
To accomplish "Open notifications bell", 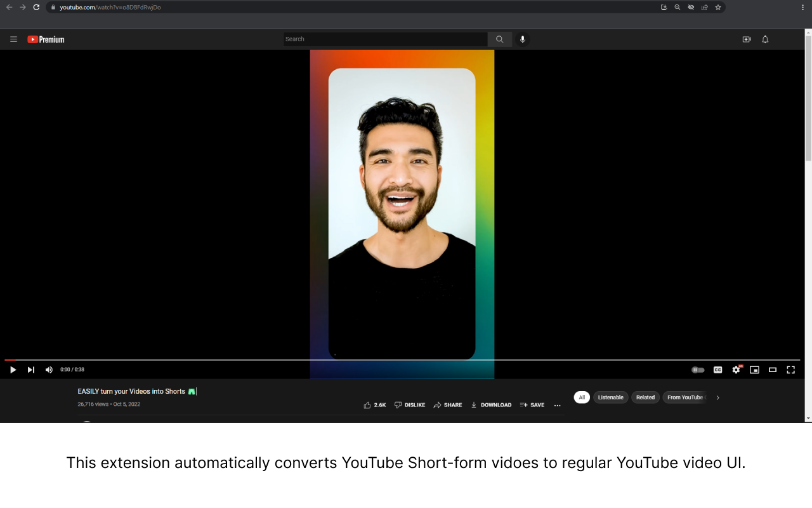I will (765, 39).
